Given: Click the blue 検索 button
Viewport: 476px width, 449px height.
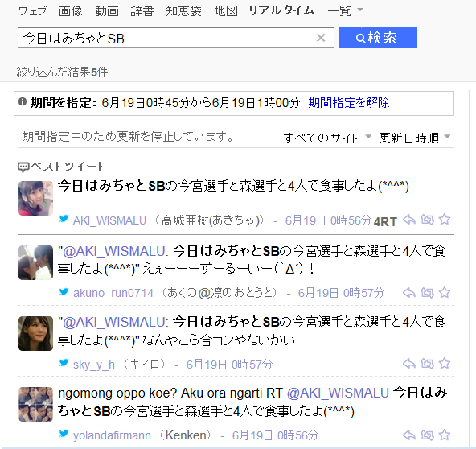Looking at the screenshot, I should (x=378, y=38).
